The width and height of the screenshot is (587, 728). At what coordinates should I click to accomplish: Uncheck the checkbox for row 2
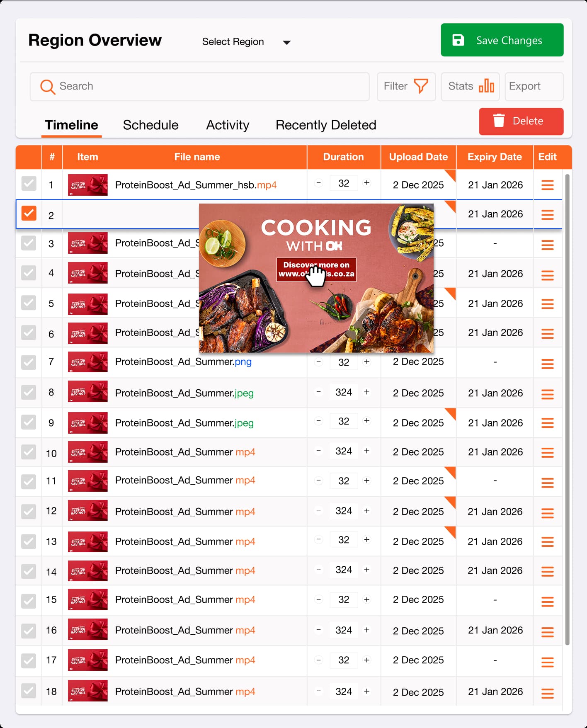(29, 213)
